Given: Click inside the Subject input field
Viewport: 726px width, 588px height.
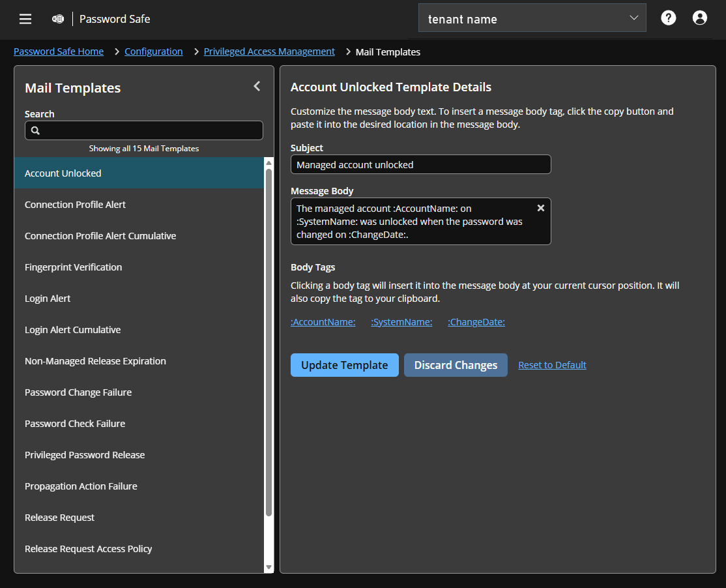Looking at the screenshot, I should [420, 164].
